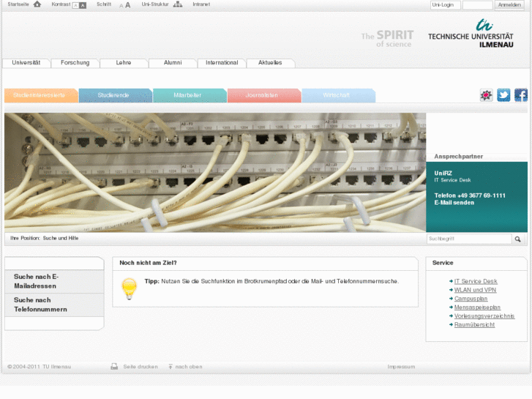Select the Journalisten audience tab
Viewport: 532px width, 399px height.
(263, 95)
